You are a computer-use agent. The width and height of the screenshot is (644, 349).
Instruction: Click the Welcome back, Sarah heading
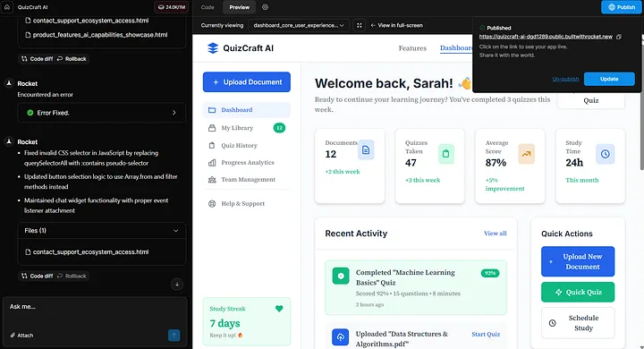tap(384, 83)
